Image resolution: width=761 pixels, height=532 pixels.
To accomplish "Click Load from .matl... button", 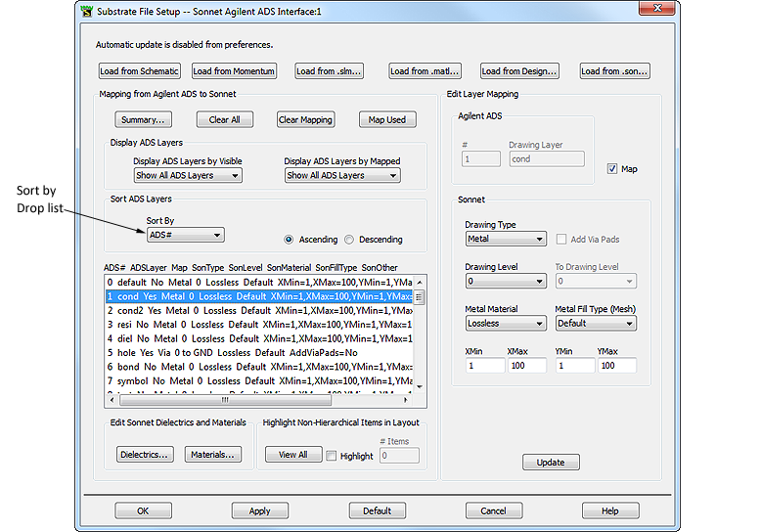I will click(425, 70).
